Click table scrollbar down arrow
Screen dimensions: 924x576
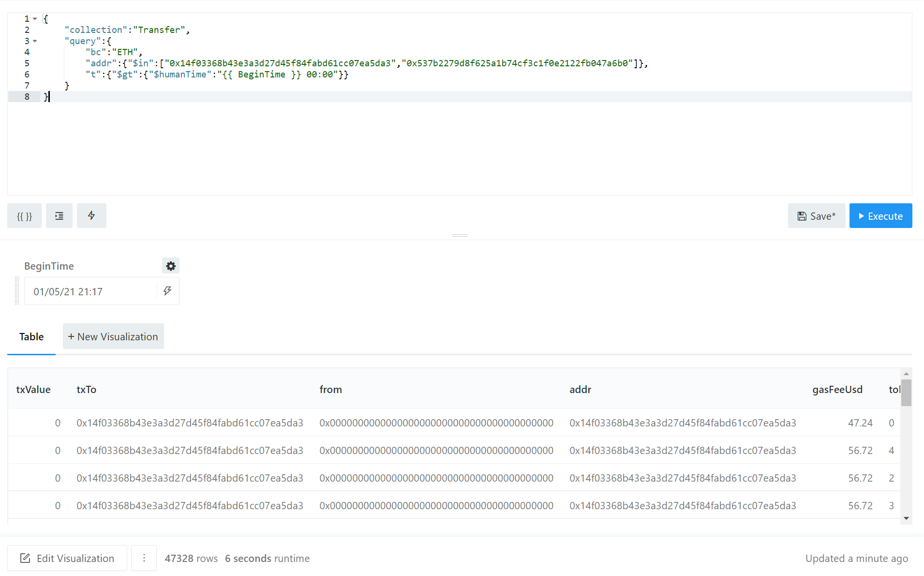pos(906,518)
